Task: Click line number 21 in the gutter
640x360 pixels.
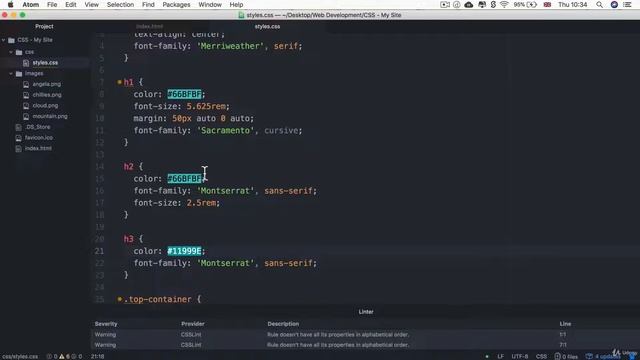Action: coord(100,251)
